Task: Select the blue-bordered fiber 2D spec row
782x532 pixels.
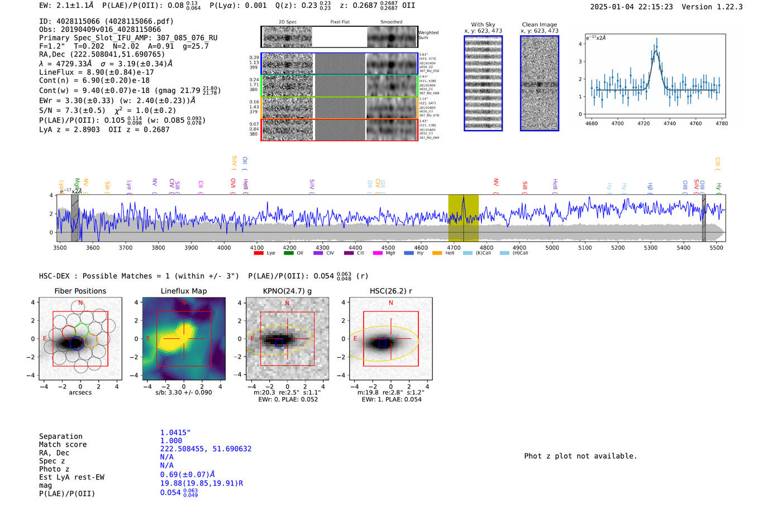Action: click(288, 64)
